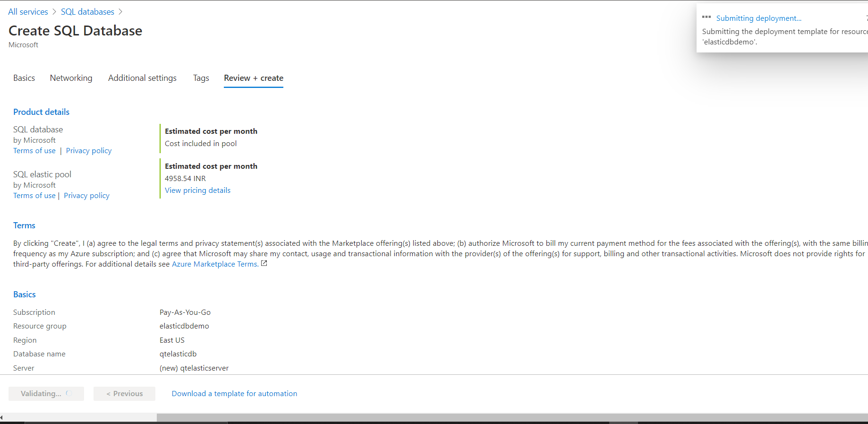Select the 4958.54 INR cost value
The height and width of the screenshot is (424, 868).
185,179
